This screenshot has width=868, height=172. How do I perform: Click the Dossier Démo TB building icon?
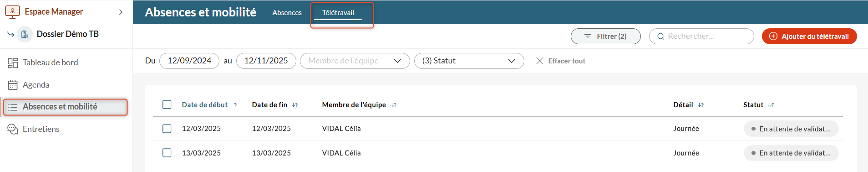pos(25,34)
